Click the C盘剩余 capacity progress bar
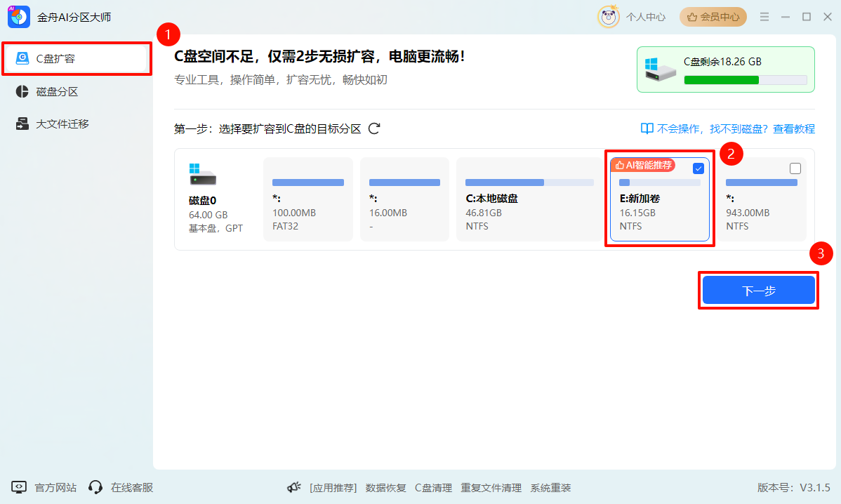Viewport: 841px width, 504px height. pyautogui.click(x=746, y=80)
